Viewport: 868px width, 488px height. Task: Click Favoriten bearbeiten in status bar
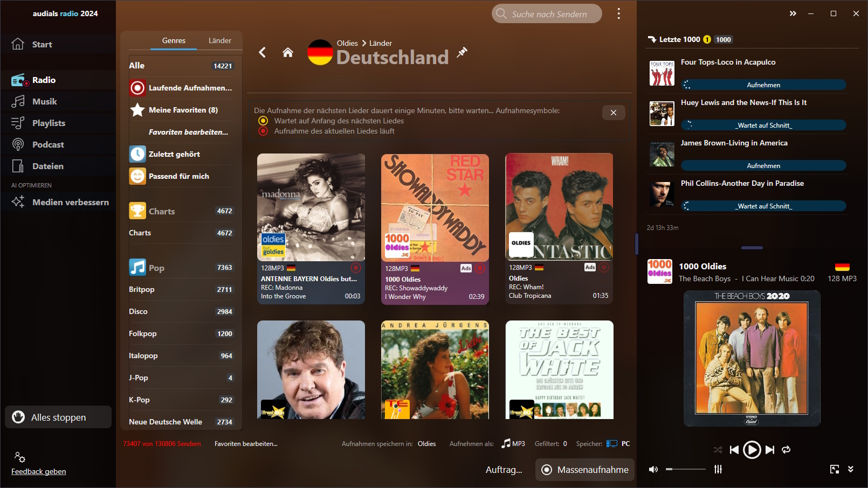[246, 444]
